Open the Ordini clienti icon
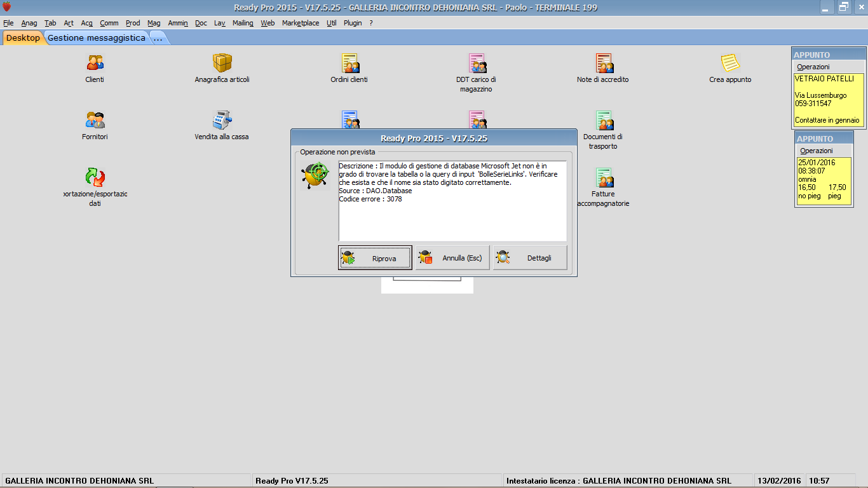The image size is (868, 488). 350,63
